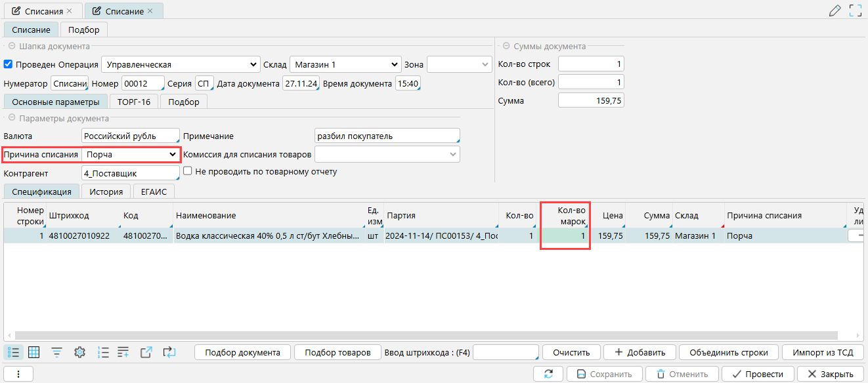
Task: Open the ТОРГ-16 tab
Action: point(134,102)
